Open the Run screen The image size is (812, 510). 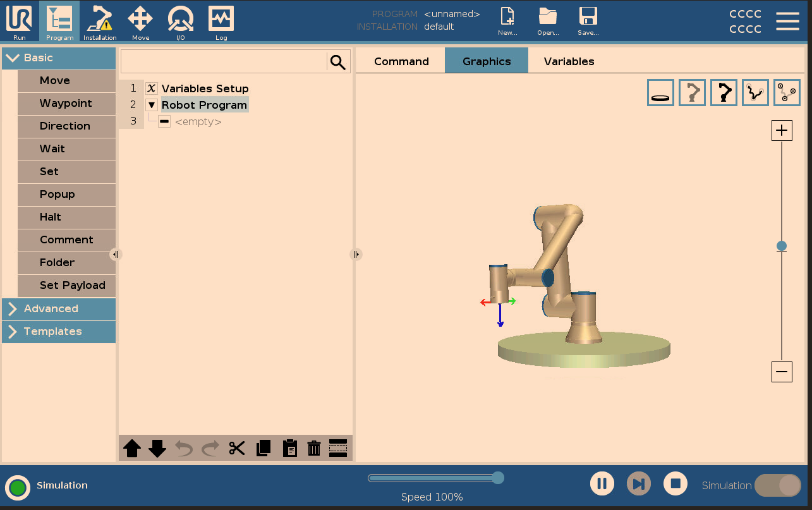[x=19, y=21]
